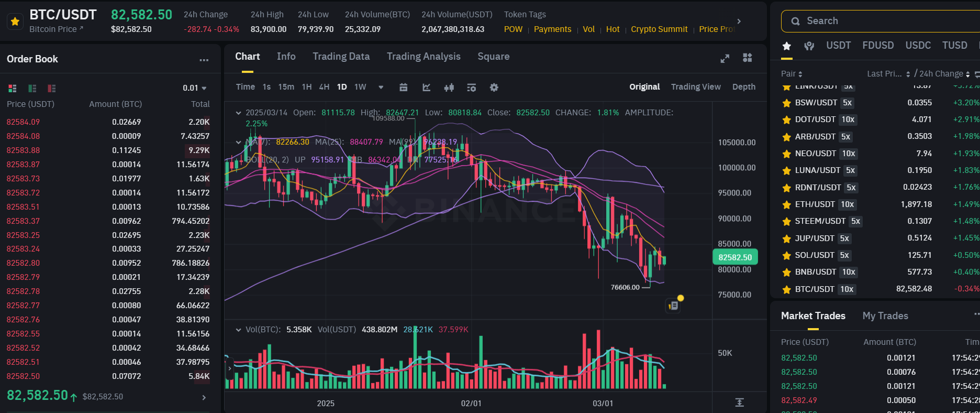Unfavorite ETH/USDT star
The height and width of the screenshot is (413, 980).
point(786,205)
